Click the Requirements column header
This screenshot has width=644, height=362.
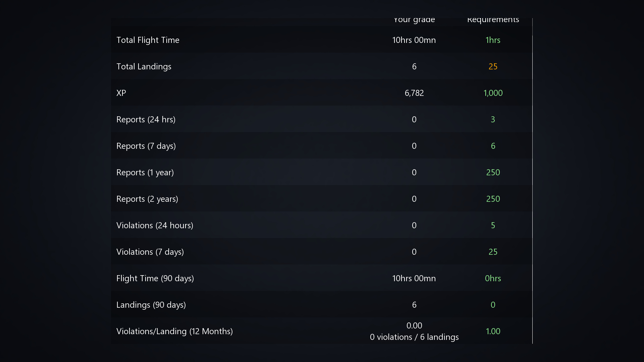coord(493,20)
